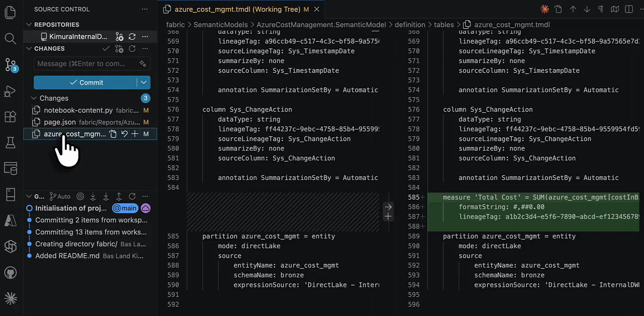Revert the added block with diff arrow

(388, 207)
